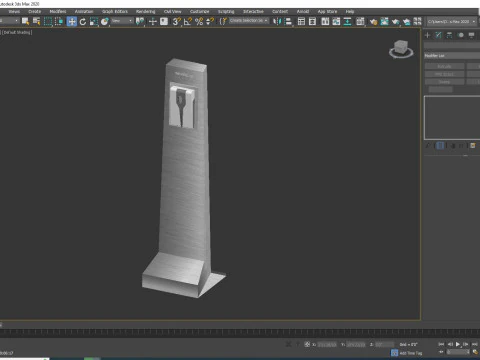
Task: Switch to Modify command panel tab
Action: pos(438,35)
